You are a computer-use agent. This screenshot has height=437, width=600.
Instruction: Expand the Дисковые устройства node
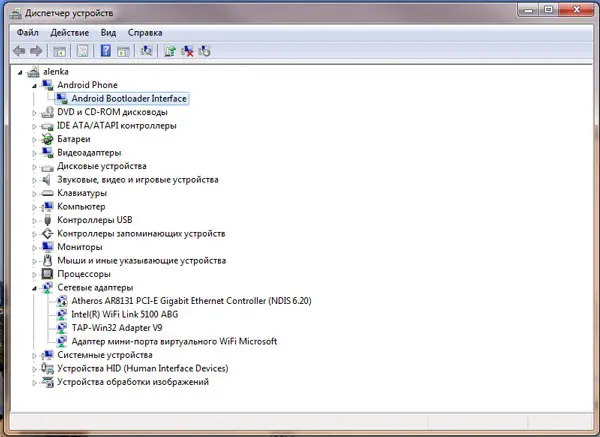(x=34, y=167)
